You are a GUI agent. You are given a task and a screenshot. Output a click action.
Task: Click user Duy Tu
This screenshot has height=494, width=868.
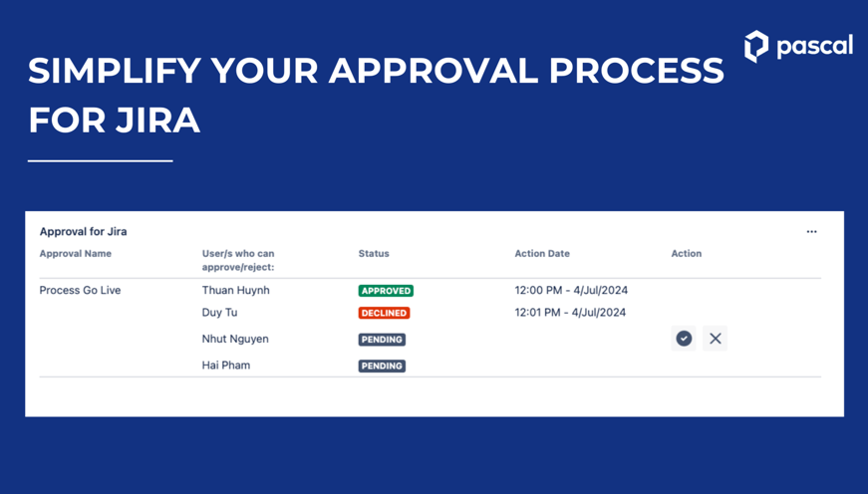219,313
